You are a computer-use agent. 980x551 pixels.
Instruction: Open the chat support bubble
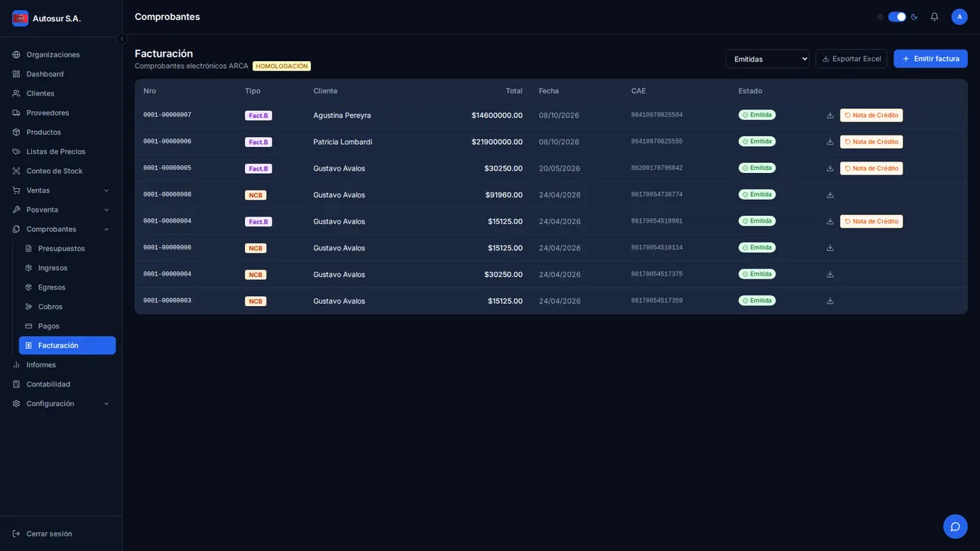[x=955, y=527]
